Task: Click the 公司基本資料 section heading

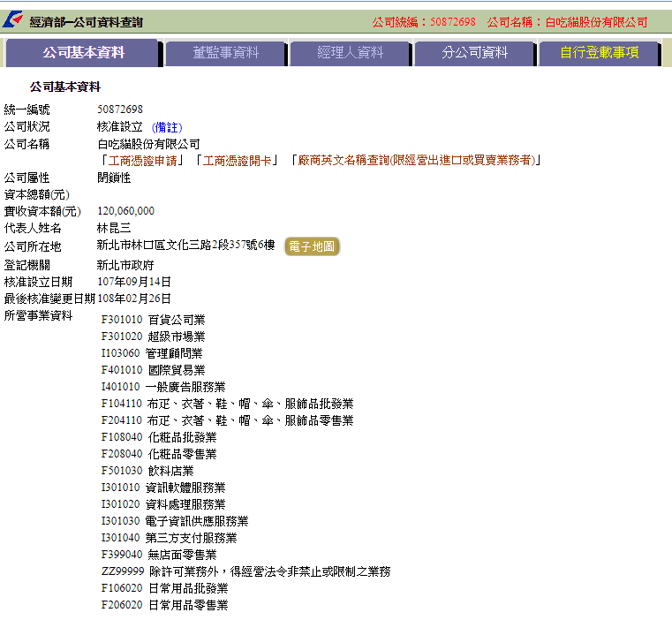Action: pos(65,87)
